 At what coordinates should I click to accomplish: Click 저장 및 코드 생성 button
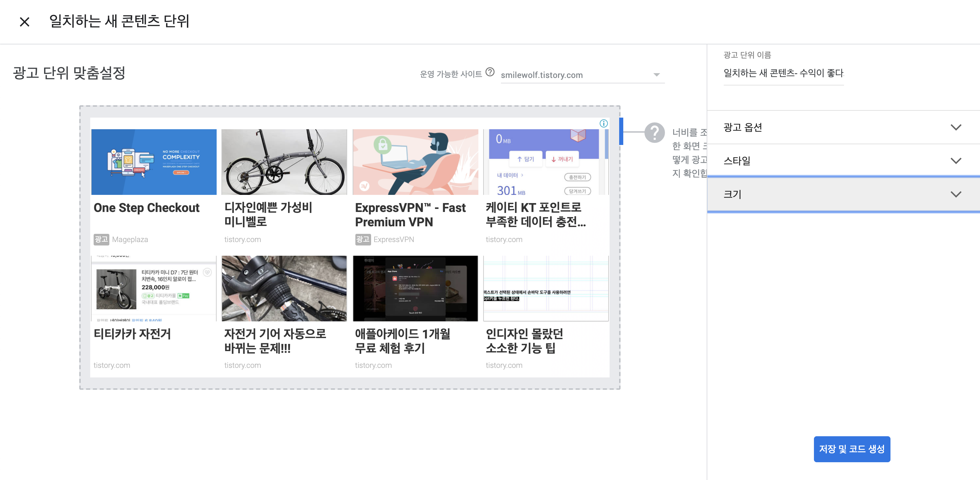(x=852, y=449)
